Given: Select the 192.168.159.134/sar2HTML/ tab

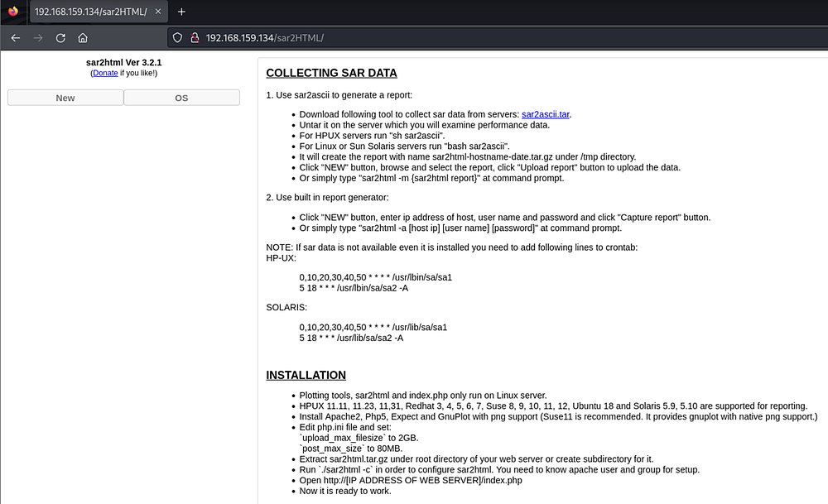Looking at the screenshot, I should click(99, 12).
